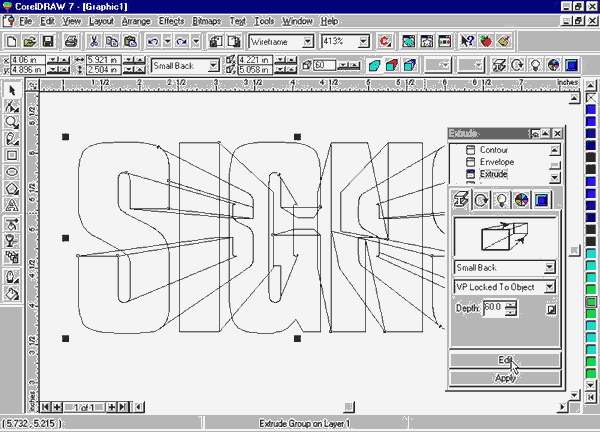Pick the bottom green swatch in palette
This screenshot has height=432, width=600.
(591, 373)
